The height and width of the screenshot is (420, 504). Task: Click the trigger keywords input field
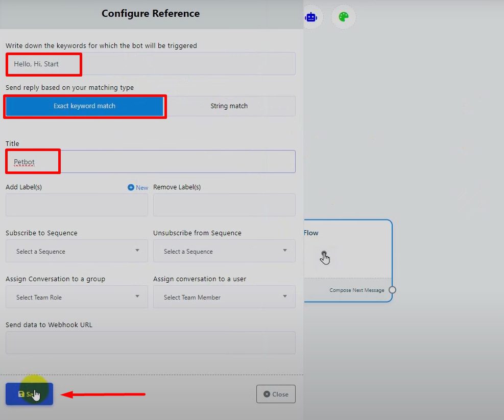tap(151, 64)
